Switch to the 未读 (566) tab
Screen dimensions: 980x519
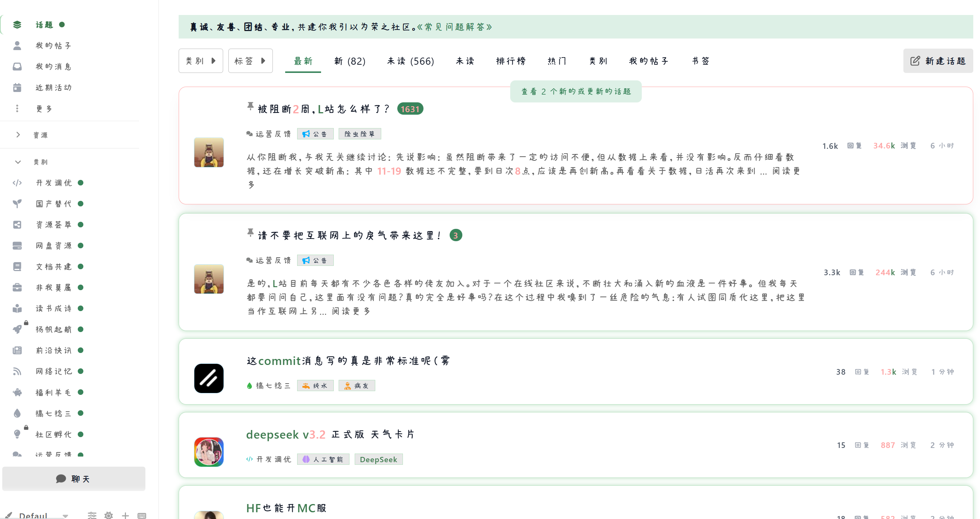click(x=410, y=61)
